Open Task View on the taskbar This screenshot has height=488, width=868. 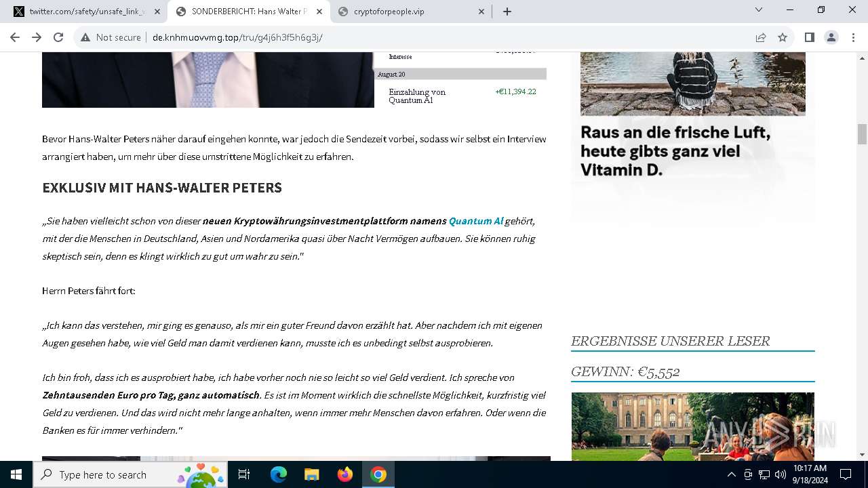point(245,474)
